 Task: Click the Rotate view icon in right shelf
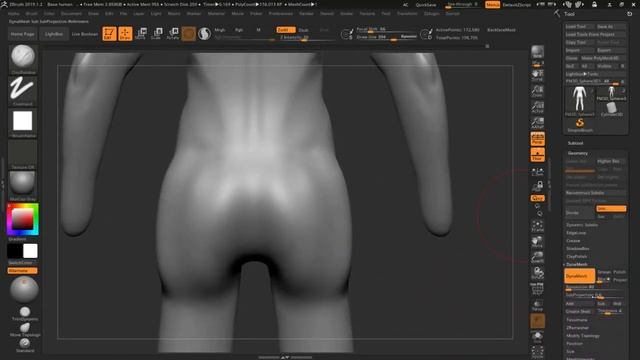pyautogui.click(x=538, y=273)
